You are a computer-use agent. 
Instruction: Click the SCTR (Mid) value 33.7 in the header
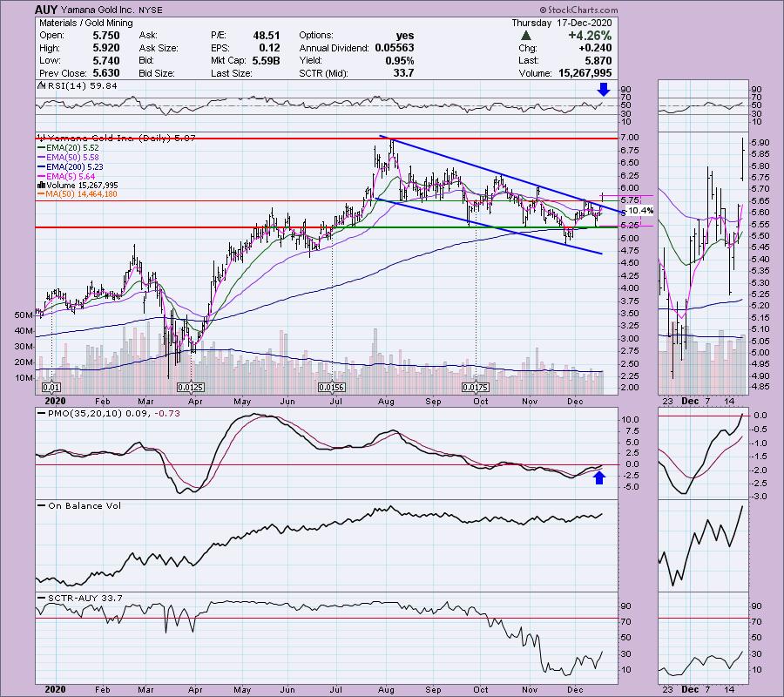pyautogui.click(x=403, y=73)
